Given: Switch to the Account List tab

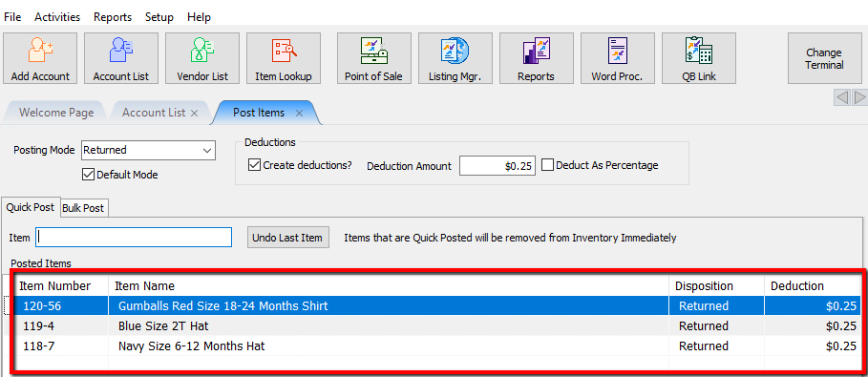Looking at the screenshot, I should point(154,113).
